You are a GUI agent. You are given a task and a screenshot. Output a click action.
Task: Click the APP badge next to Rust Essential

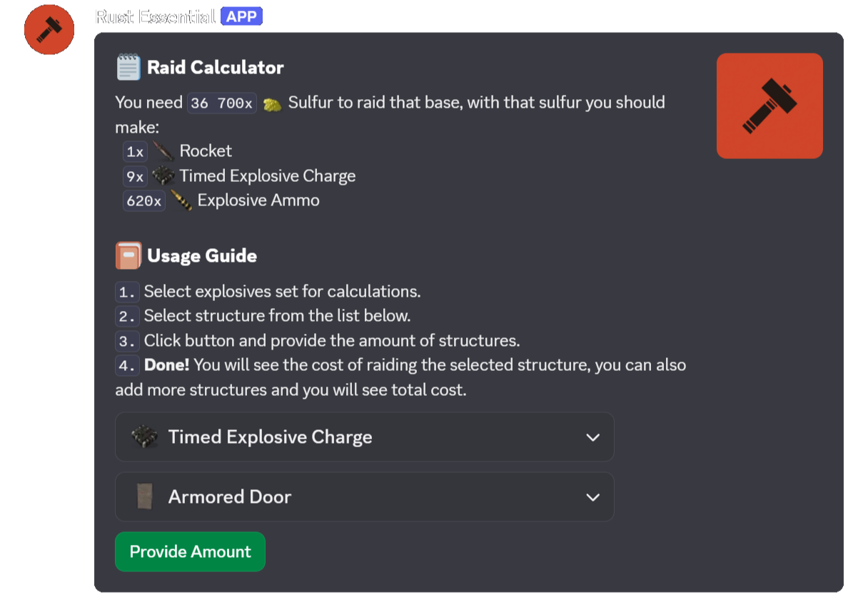pos(242,16)
